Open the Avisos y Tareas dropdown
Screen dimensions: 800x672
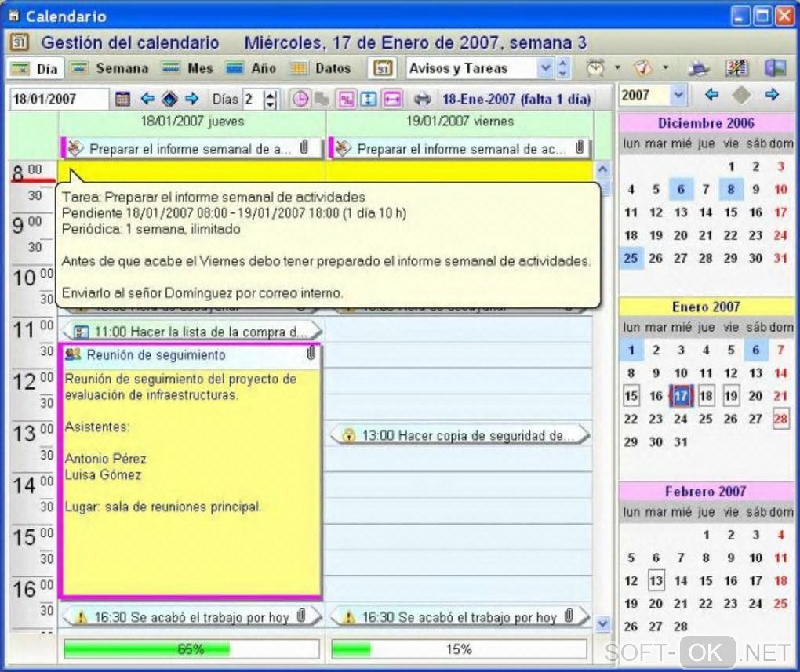[545, 68]
